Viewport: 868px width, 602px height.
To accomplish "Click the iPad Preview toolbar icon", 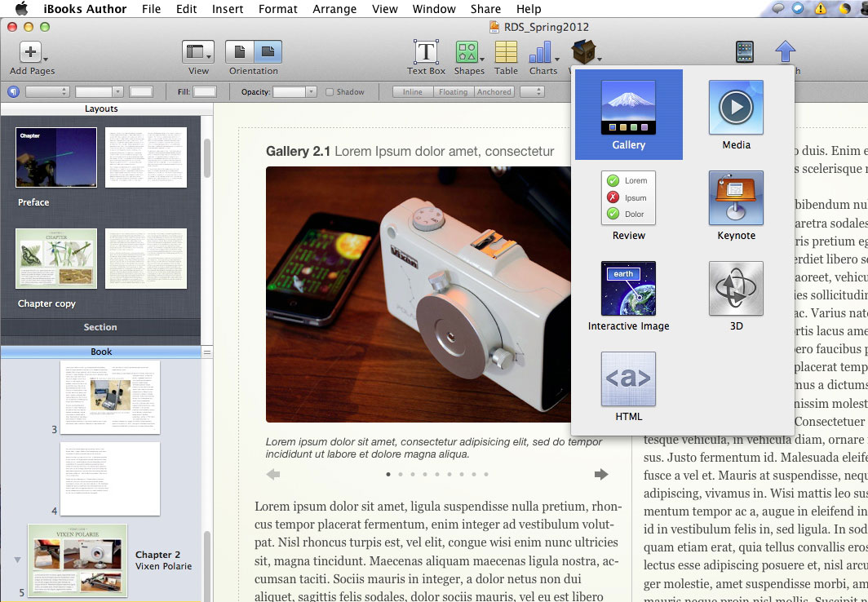I will click(745, 52).
